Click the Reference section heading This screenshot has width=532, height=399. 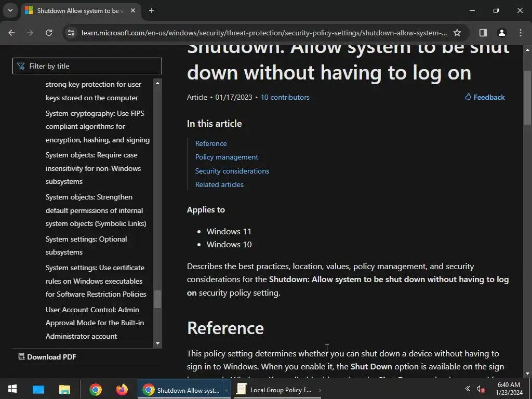coord(225,328)
